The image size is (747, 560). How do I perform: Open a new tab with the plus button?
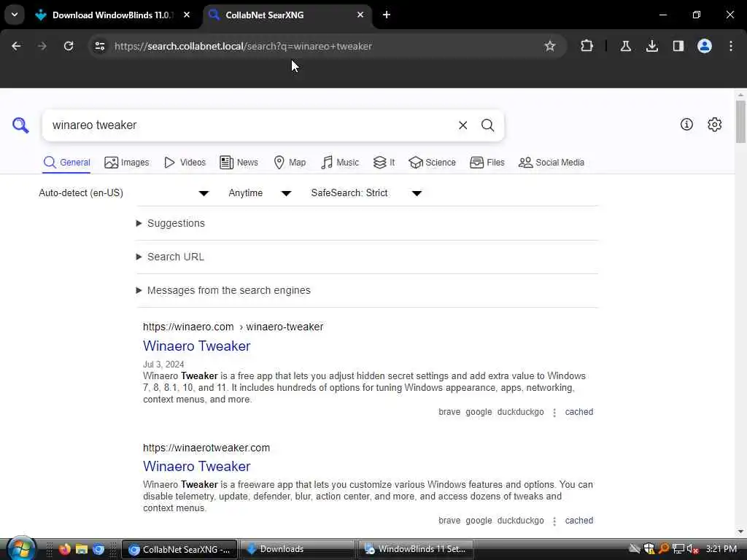click(387, 15)
